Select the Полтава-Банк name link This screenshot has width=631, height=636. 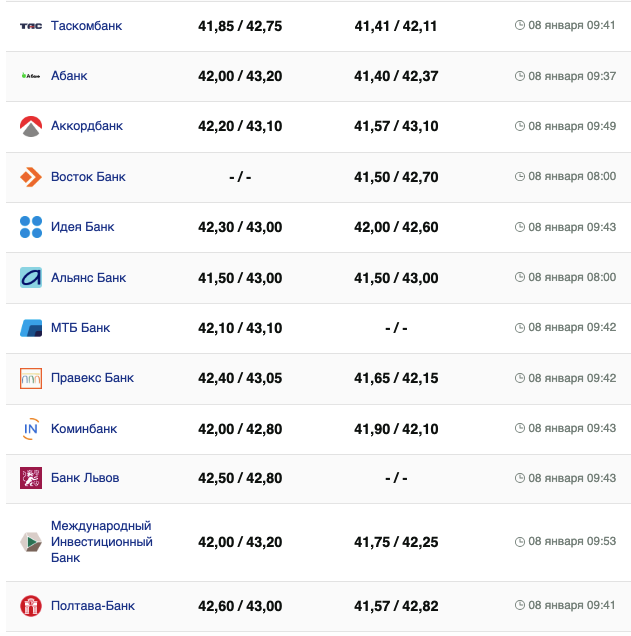(x=93, y=606)
